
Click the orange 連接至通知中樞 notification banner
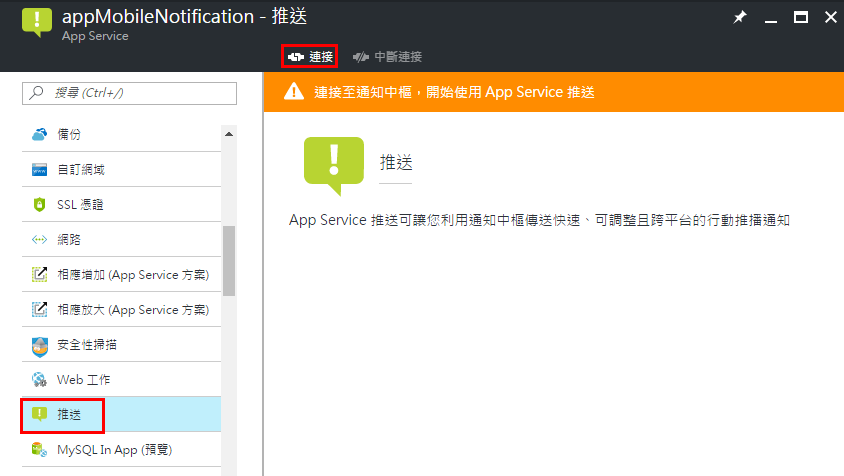tap(554, 92)
